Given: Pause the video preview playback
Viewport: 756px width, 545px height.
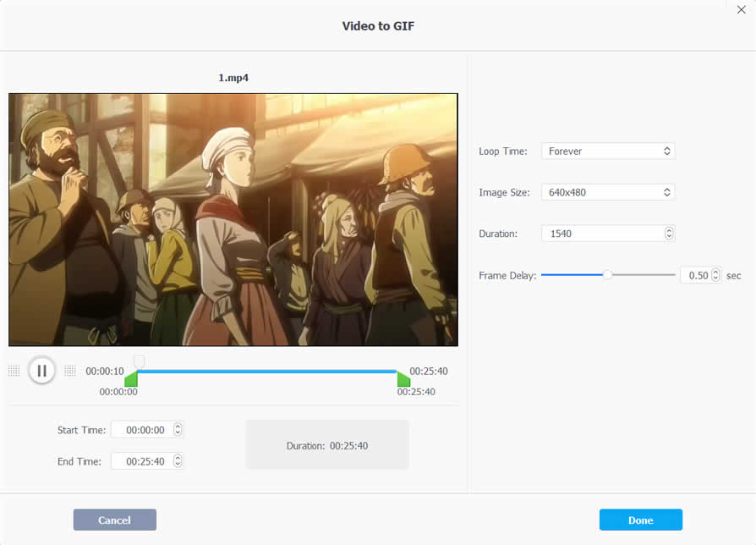Looking at the screenshot, I should [x=41, y=371].
